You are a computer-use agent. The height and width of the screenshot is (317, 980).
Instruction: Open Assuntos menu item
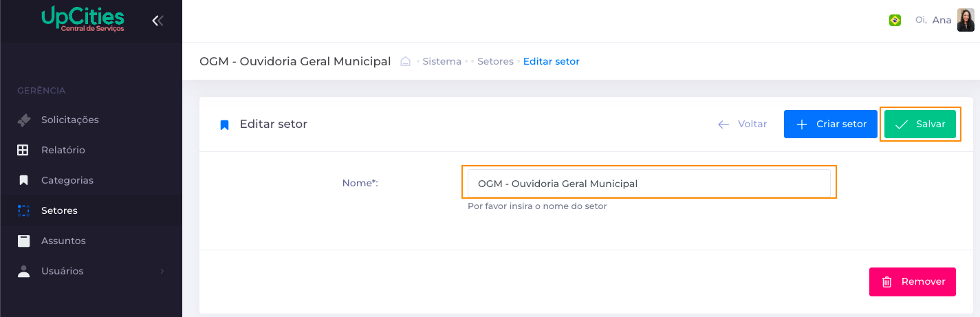pyautogui.click(x=91, y=241)
